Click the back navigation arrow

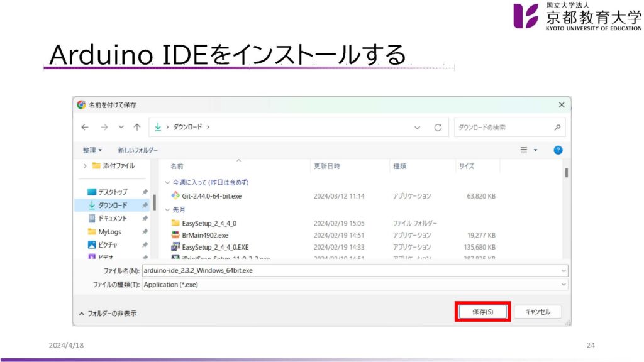(85, 127)
